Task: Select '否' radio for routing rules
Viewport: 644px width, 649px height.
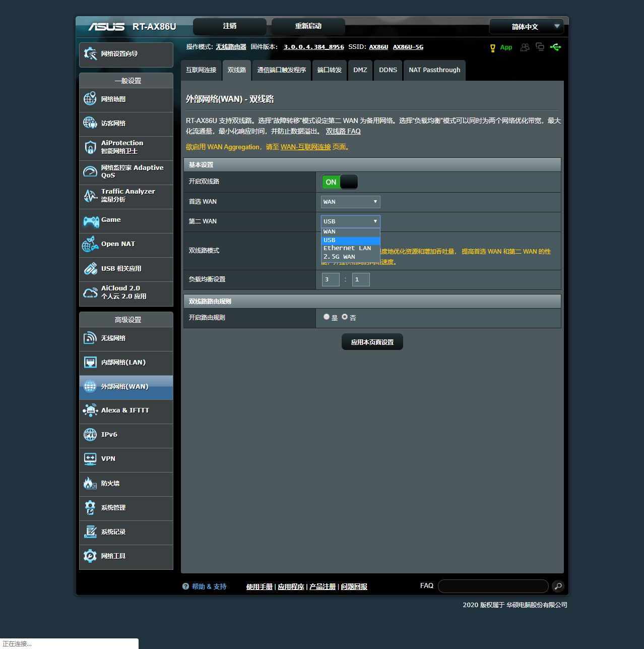Action: click(x=345, y=317)
